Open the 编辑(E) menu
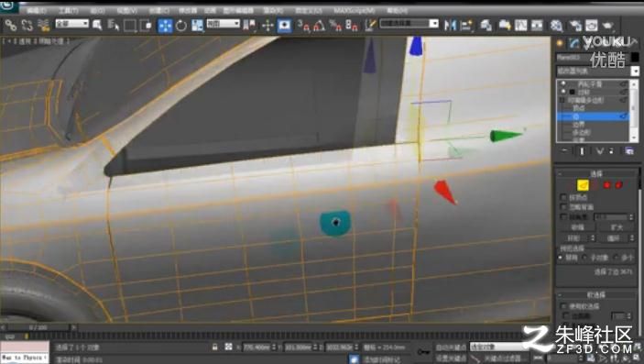Image resolution: width=644 pixels, height=364 pixels. [x=37, y=10]
